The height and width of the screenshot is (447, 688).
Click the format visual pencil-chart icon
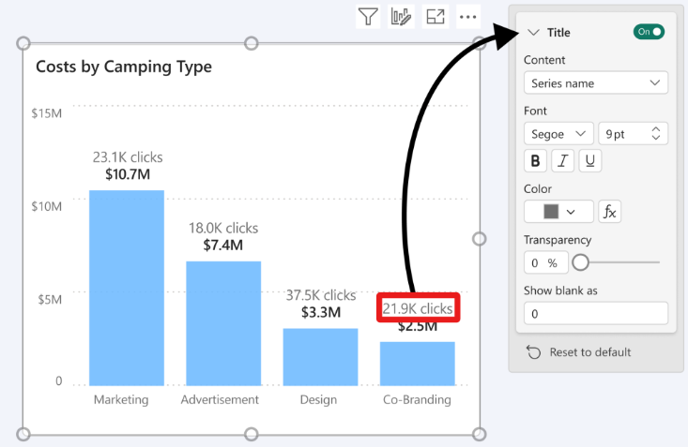[401, 17]
